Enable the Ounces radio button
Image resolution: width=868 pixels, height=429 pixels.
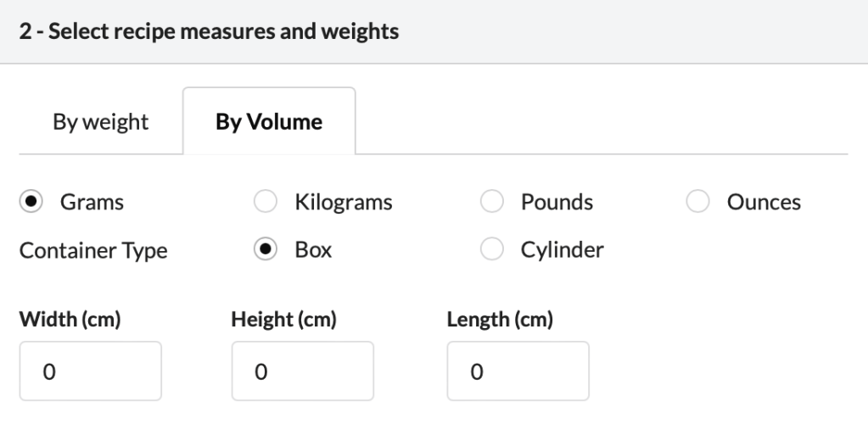pyautogui.click(x=699, y=203)
